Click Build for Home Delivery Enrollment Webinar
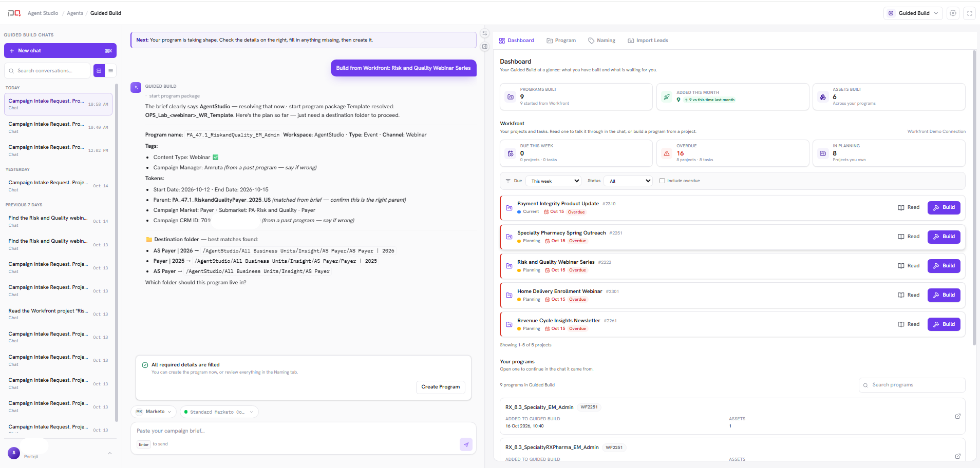Screen dimensions: 980x468 point(944,295)
